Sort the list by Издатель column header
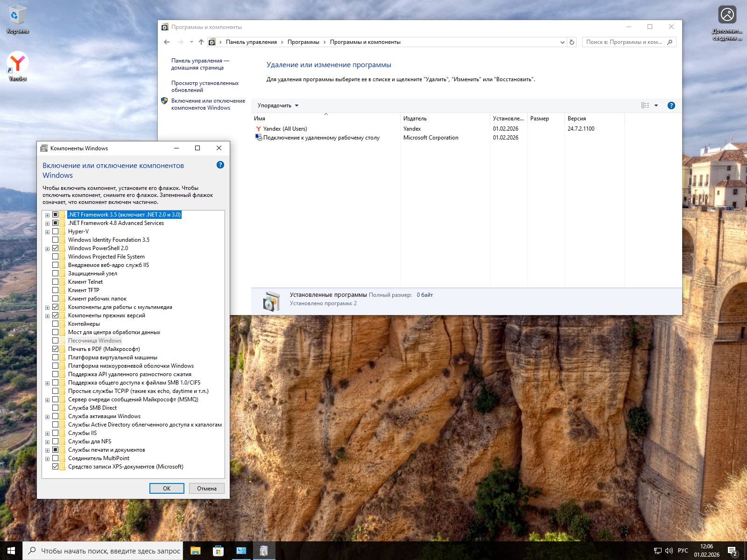This screenshot has width=747, height=560. (x=415, y=119)
